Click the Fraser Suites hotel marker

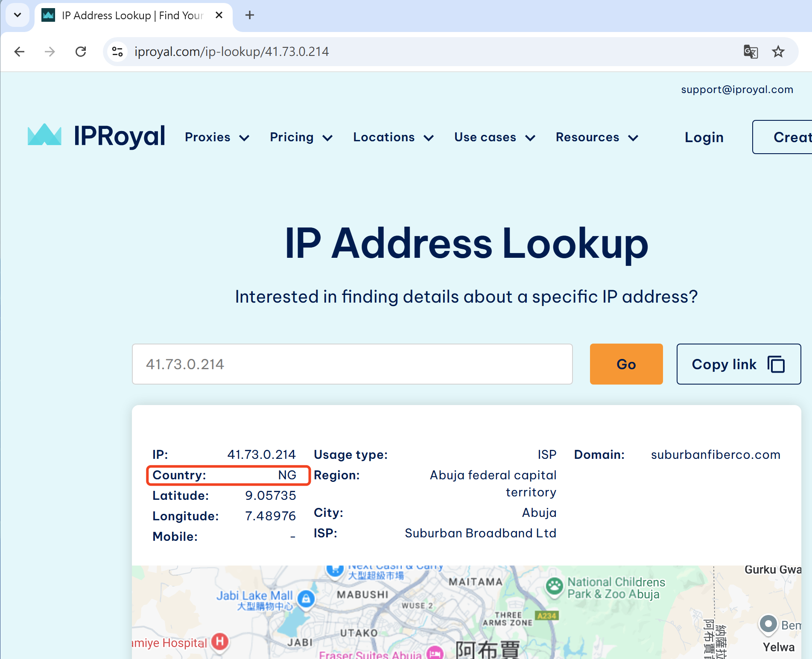pyautogui.click(x=435, y=653)
